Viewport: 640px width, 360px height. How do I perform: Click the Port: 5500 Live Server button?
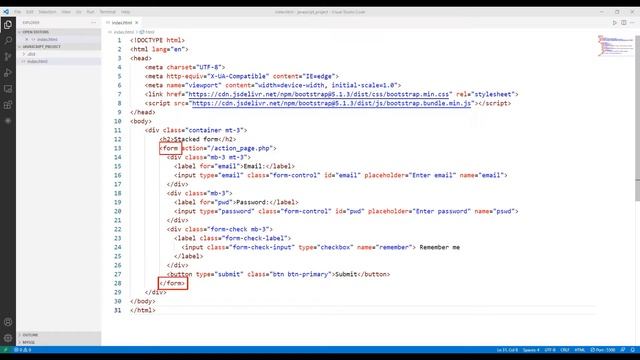pos(603,350)
